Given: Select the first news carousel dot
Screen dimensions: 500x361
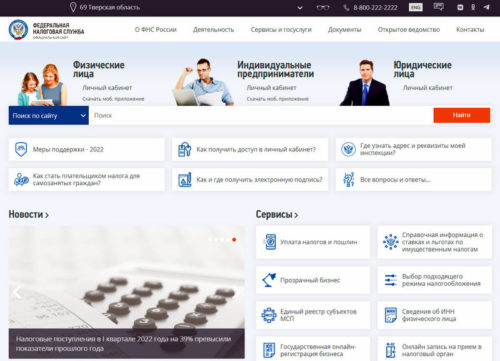Looking at the screenshot, I should [210, 239].
